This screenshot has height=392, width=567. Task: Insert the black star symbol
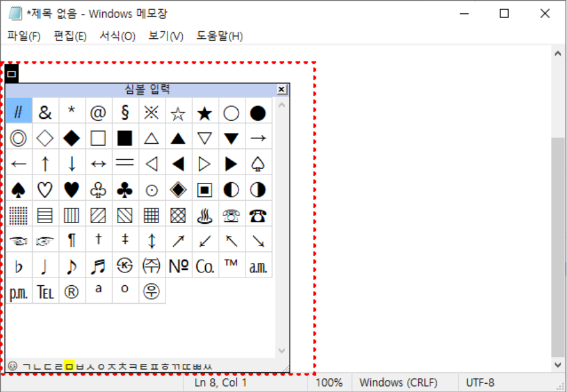pos(205,113)
